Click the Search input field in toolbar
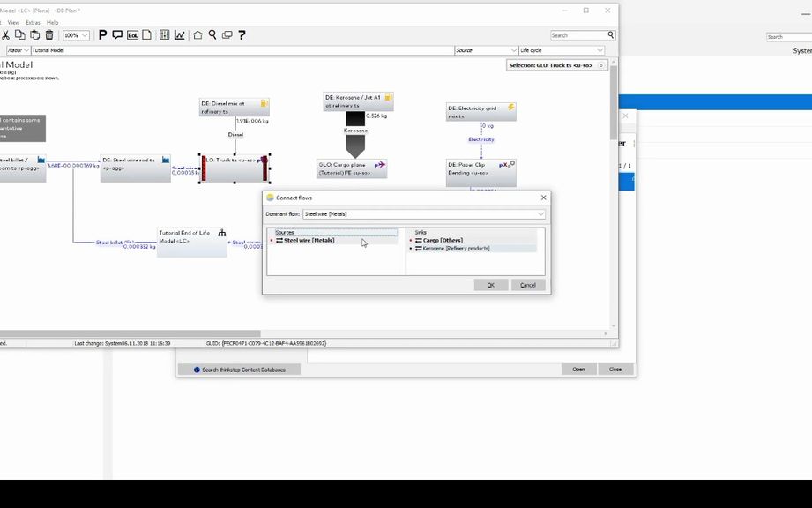812x508 pixels. 578,35
